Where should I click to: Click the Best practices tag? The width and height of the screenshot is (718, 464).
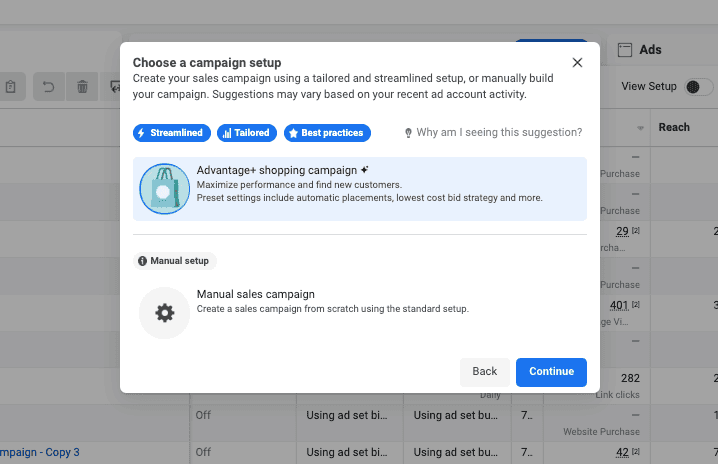point(327,133)
